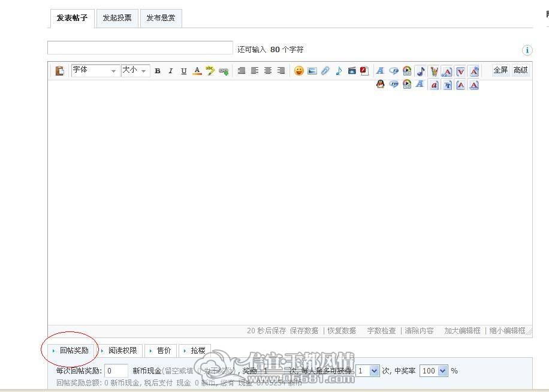The image size is (549, 392).
Task: Open the max times per person dropdown
Action: click(367, 370)
